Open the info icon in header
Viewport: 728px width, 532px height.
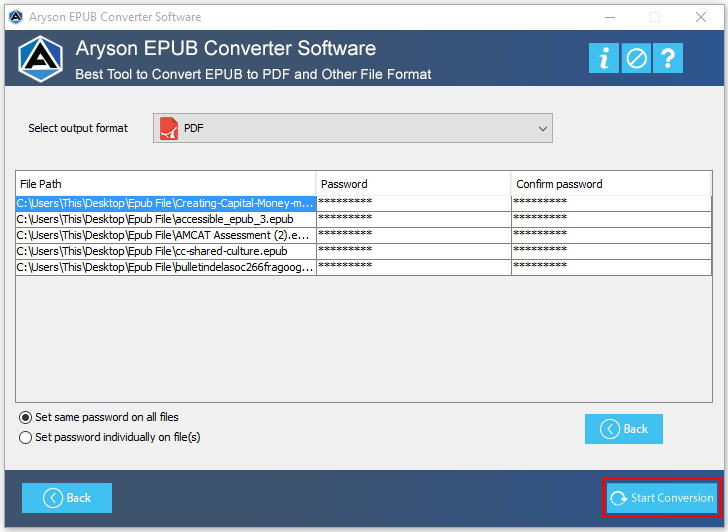pyautogui.click(x=604, y=58)
